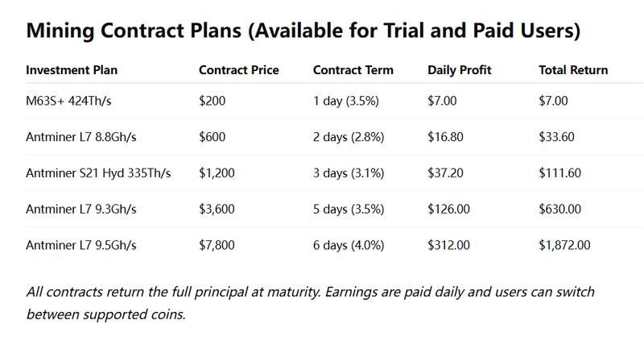Select the Contract Price column header
Viewport: 644px width, 341px height.
(238, 70)
